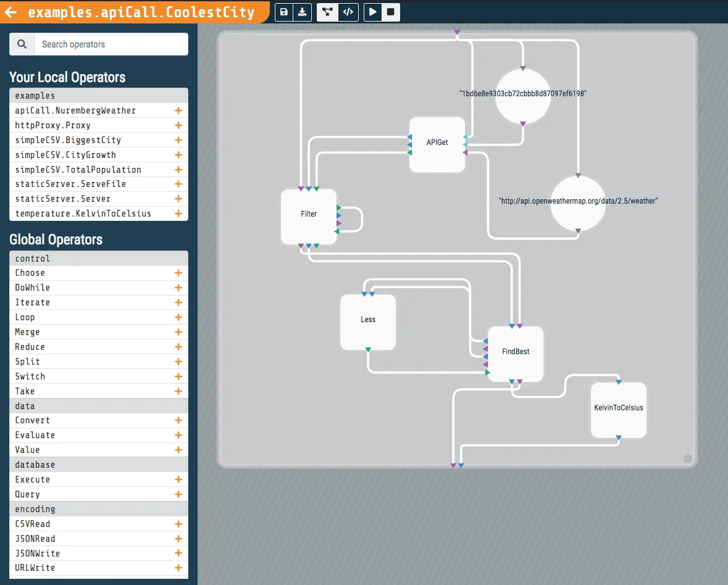Select the APIGet node on the canvas

click(x=437, y=143)
